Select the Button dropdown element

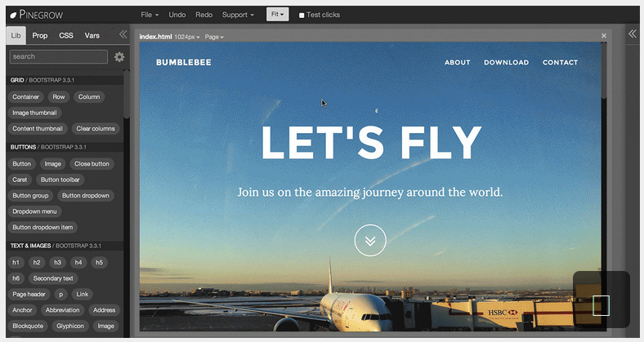[x=86, y=196]
